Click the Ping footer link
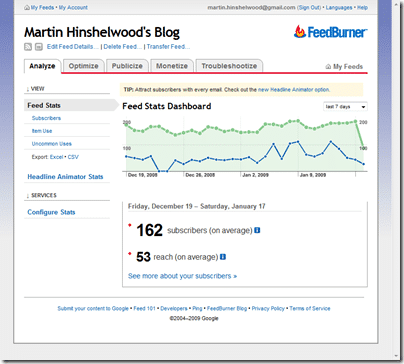Image resolution: width=404 pixels, height=364 pixels. click(x=197, y=309)
